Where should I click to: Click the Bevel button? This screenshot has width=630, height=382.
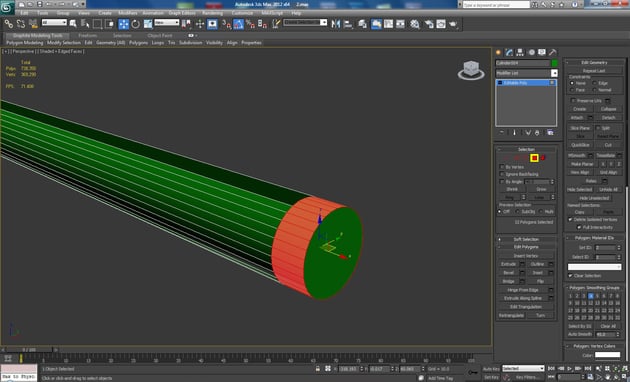coord(508,273)
